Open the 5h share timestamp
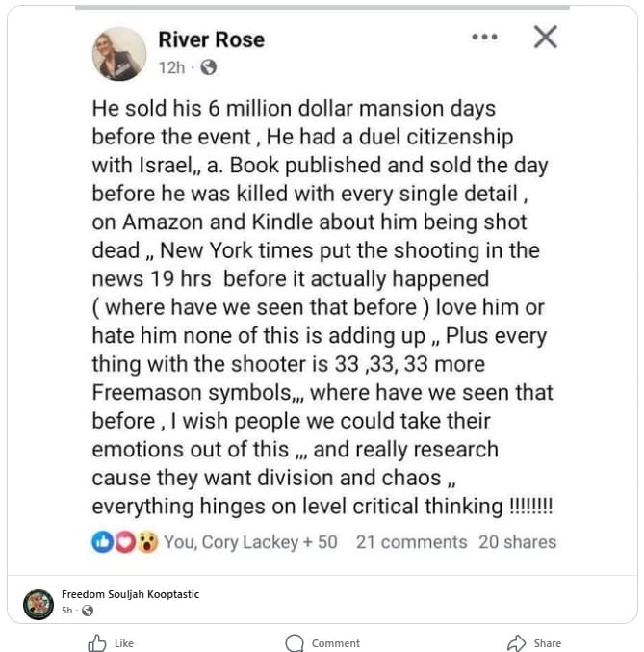 tap(67, 611)
